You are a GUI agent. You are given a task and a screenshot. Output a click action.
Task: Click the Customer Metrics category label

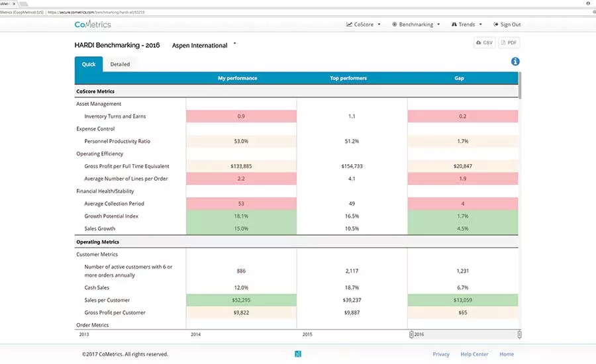tap(97, 254)
